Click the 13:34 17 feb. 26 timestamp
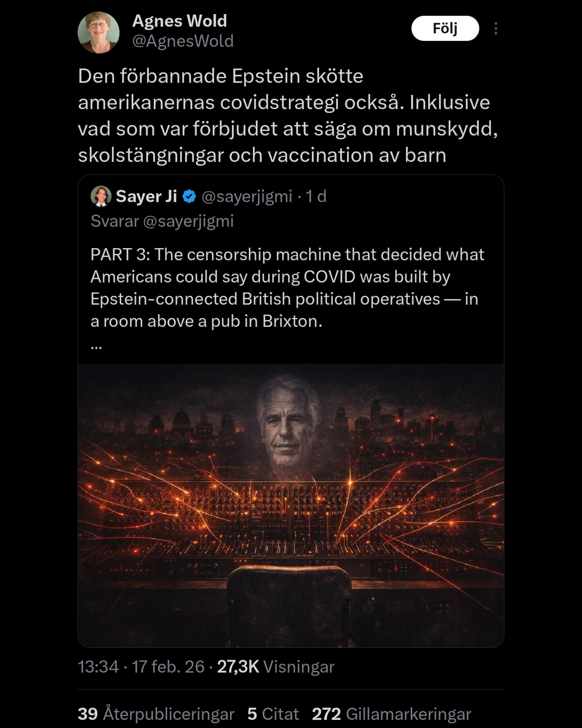 tap(141, 667)
